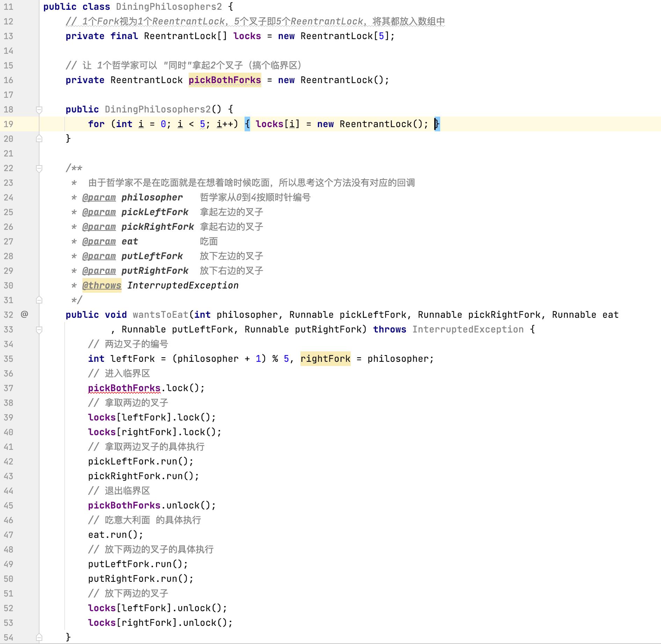The height and width of the screenshot is (644, 661).
Task: Click putRightFork in the Javadoc on line 29
Action: pos(155,271)
